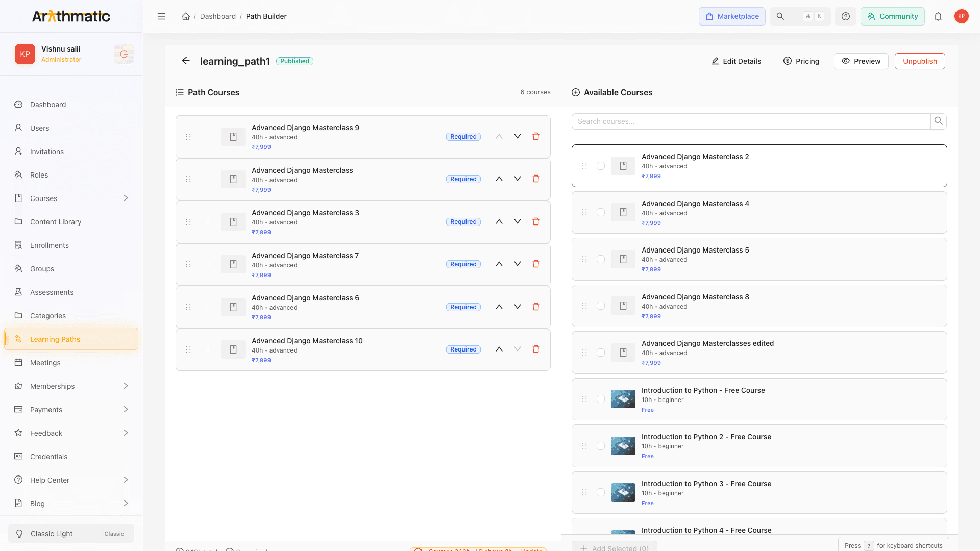980x551 pixels.
Task: Select checkbox for Introduction to Python 3
Action: point(601,492)
